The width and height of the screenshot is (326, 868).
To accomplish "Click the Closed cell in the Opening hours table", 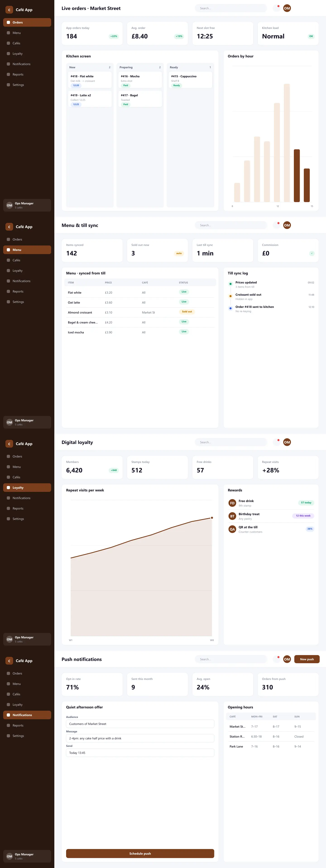I will (299, 737).
